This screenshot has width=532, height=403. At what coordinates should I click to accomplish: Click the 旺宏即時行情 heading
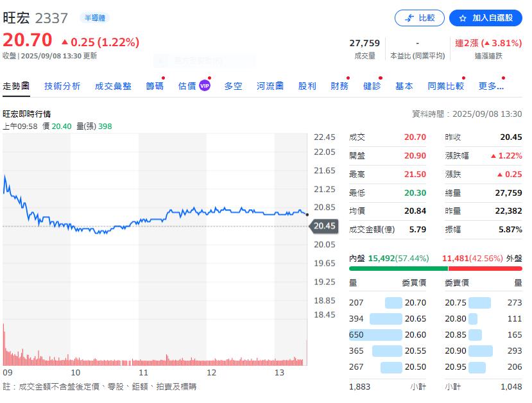pos(27,114)
